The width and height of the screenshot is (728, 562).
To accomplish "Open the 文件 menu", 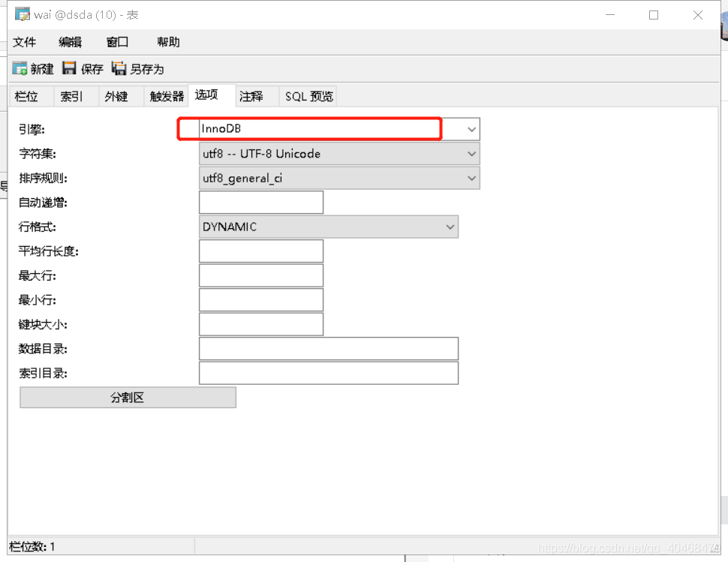I will click(x=25, y=42).
